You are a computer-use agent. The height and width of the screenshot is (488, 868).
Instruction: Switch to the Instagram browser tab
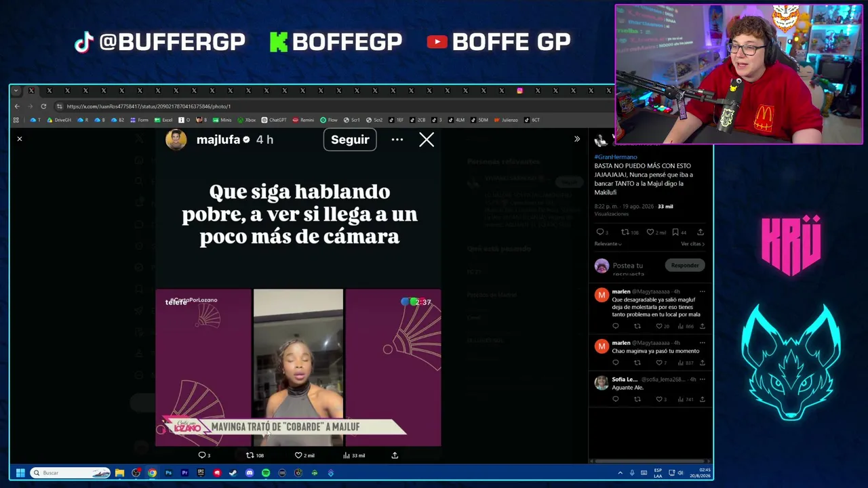(519, 91)
